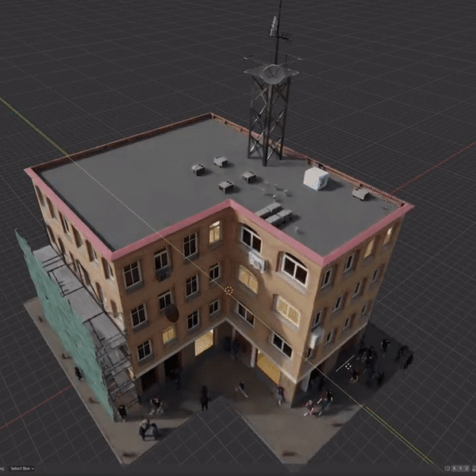476x476 pixels.
Task: Click the mirror icon left of X
Action: click(x=447, y=468)
